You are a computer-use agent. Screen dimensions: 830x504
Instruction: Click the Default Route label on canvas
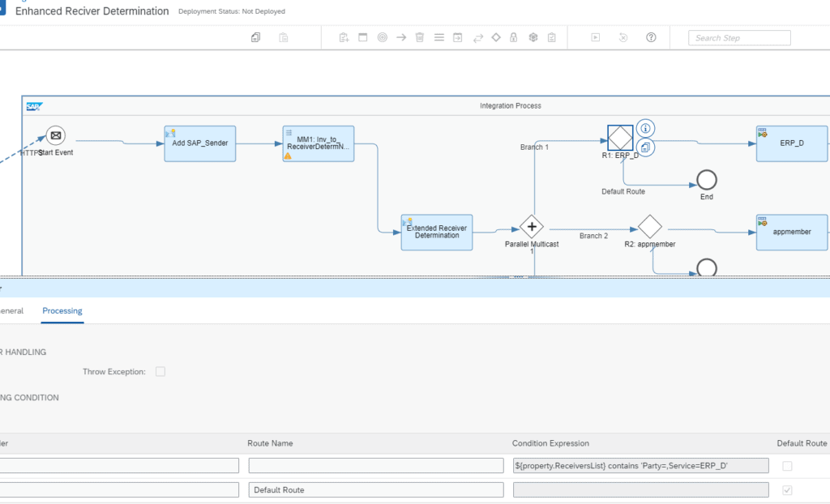pyautogui.click(x=623, y=192)
